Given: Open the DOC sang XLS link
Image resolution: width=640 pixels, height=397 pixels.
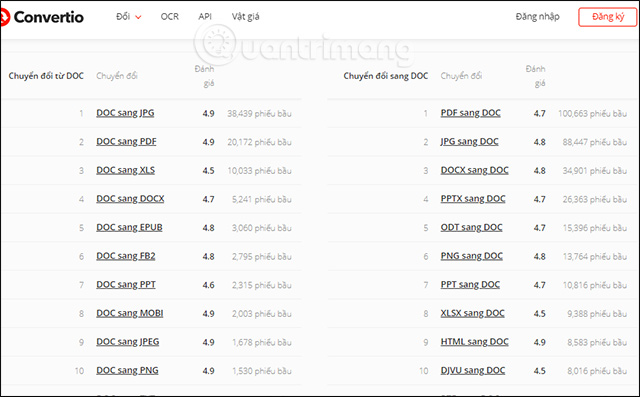Looking at the screenshot, I should (125, 170).
